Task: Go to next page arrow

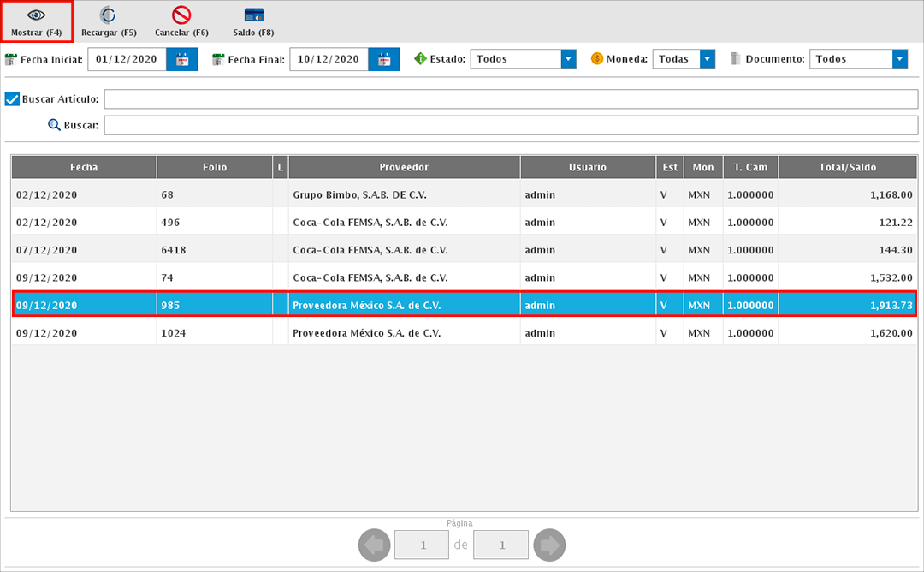Action: coord(549,545)
